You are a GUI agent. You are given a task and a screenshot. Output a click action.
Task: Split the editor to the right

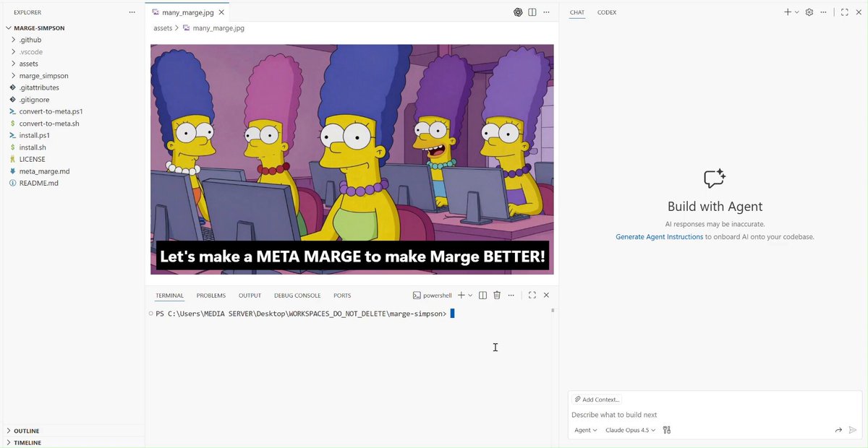pos(532,12)
